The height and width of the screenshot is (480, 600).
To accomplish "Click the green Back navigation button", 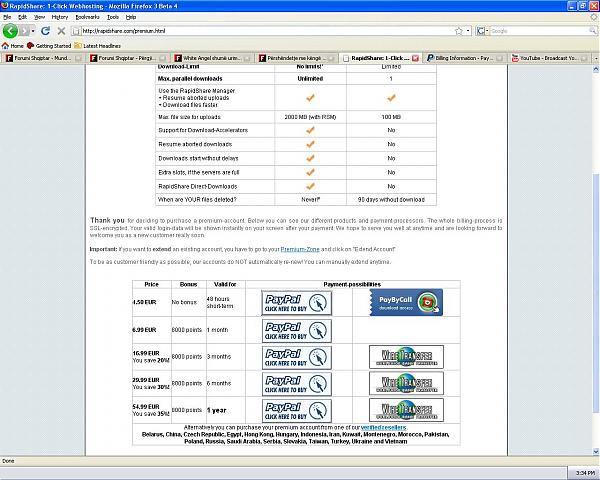I will pos(10,31).
